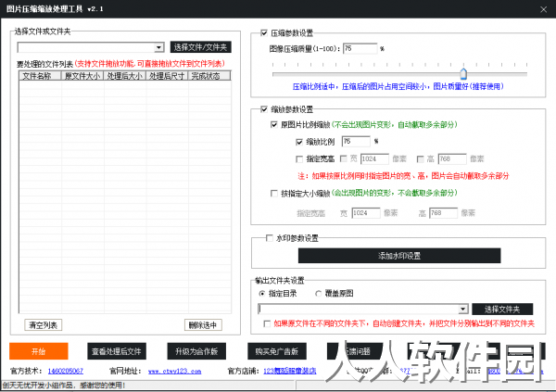The width and height of the screenshot is (556, 392).
Task: Toggle the 高 checkbox under 指定宽高
Action: pos(420,158)
